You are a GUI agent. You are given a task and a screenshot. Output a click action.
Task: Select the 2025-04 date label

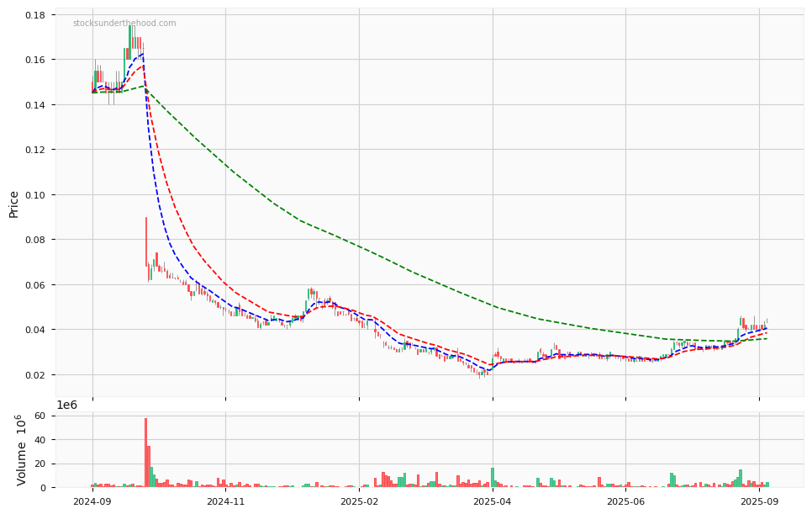coord(493,501)
